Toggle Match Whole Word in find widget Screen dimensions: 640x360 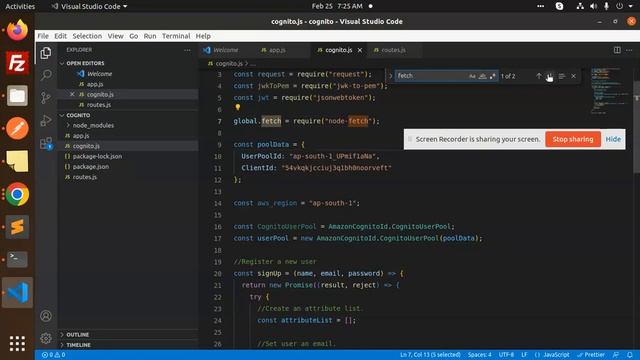pos(482,76)
